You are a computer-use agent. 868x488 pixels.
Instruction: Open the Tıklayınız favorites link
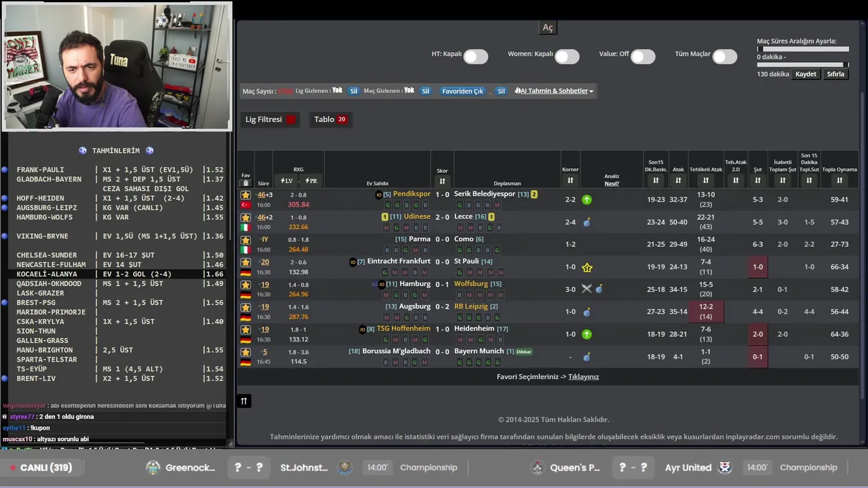click(x=583, y=377)
